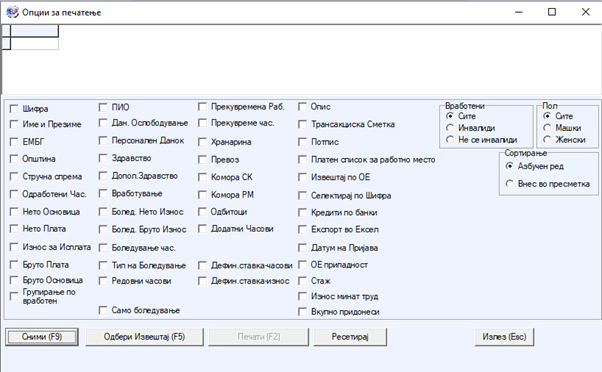Click the Сними (F9) button
The image size is (602, 372).
[42, 337]
